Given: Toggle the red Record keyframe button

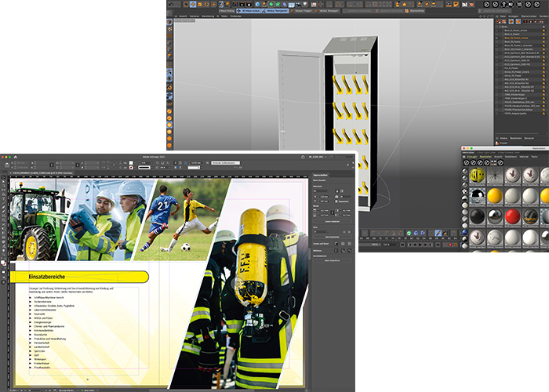Looking at the screenshot, I should coord(450,245).
